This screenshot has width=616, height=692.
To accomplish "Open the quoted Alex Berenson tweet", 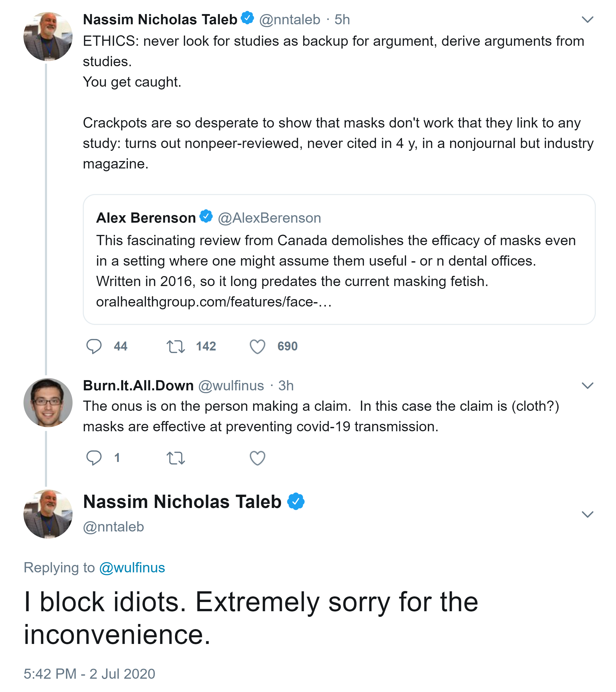I will pyautogui.click(x=339, y=261).
